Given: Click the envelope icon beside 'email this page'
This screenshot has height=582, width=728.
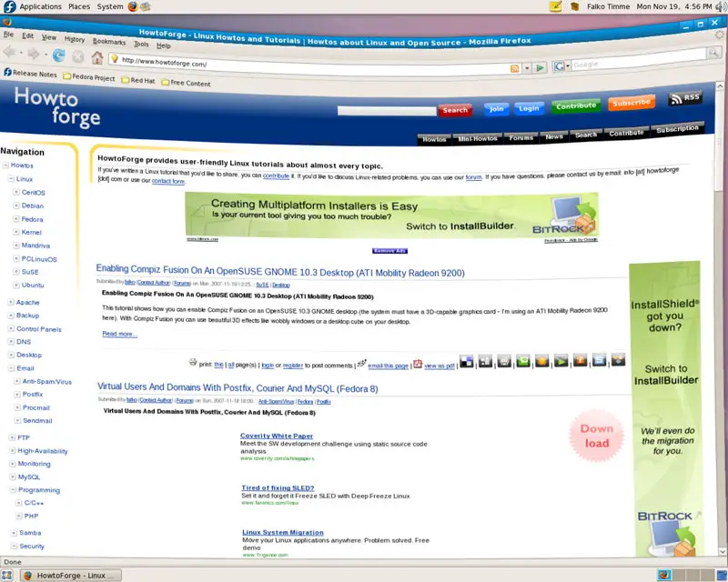Looking at the screenshot, I should tap(361, 364).
